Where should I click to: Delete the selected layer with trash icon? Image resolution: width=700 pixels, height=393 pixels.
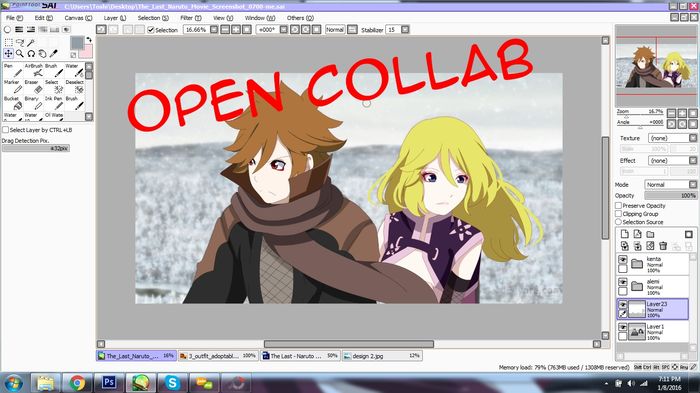tap(663, 246)
